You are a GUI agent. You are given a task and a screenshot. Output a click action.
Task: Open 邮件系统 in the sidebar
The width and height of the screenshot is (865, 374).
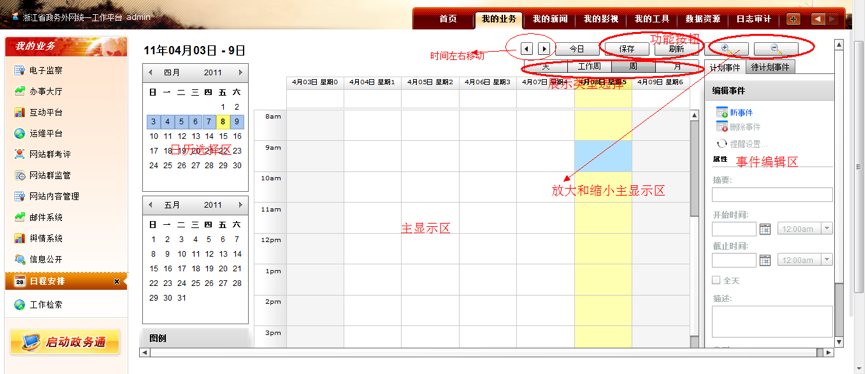39,217
